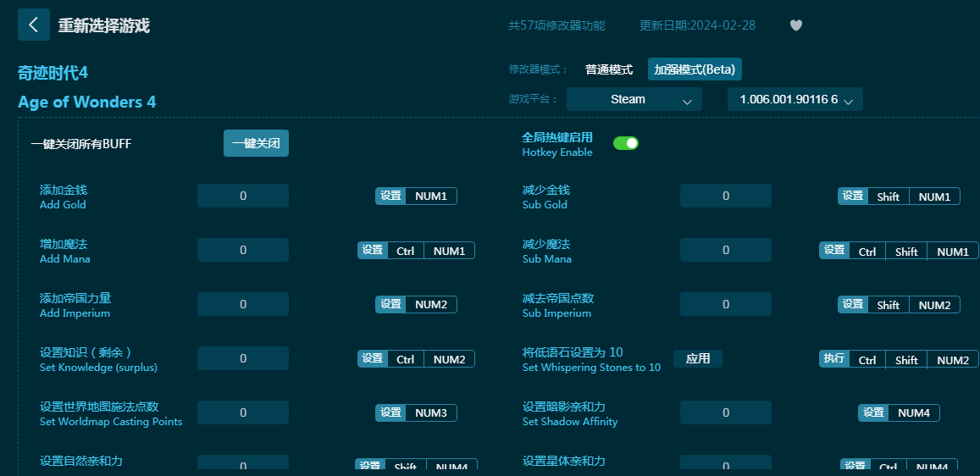Click 设置 button for Sub Imperium hotkey
The width and height of the screenshot is (980, 476).
[x=852, y=304]
